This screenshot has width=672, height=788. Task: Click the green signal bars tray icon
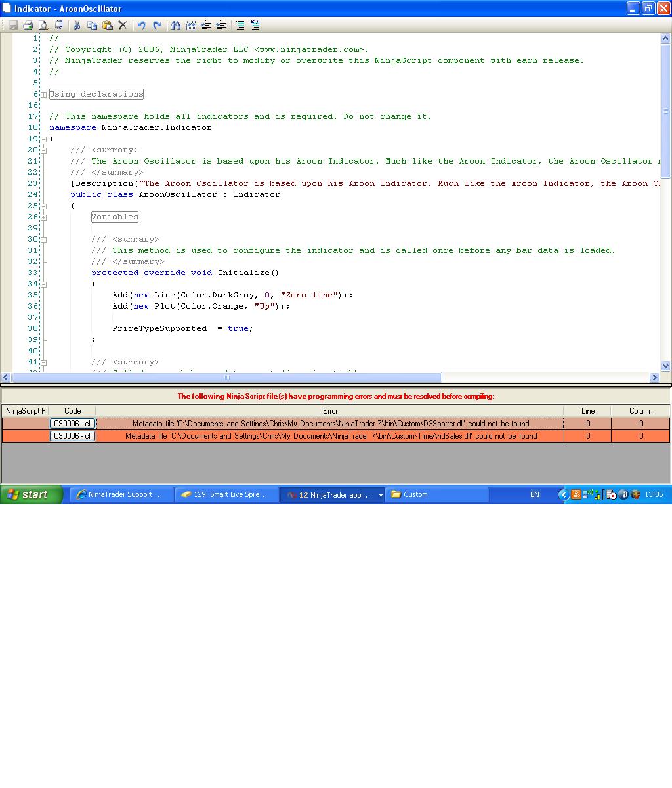599,494
